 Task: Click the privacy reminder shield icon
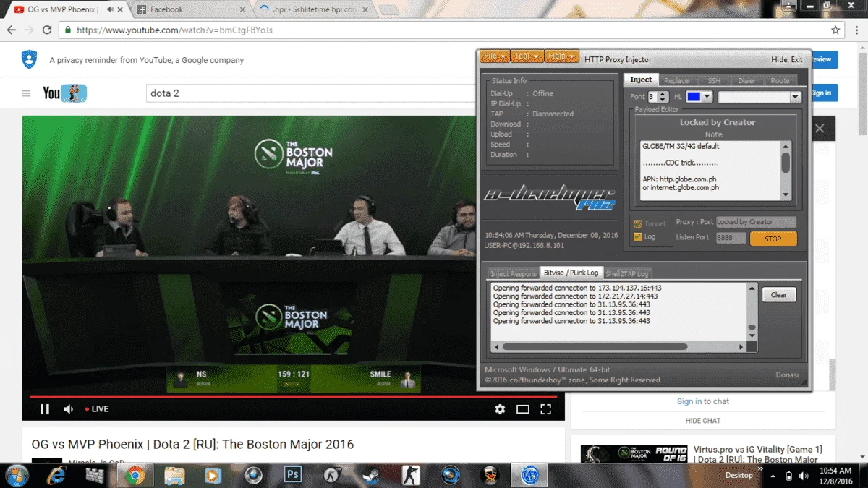pos(29,60)
